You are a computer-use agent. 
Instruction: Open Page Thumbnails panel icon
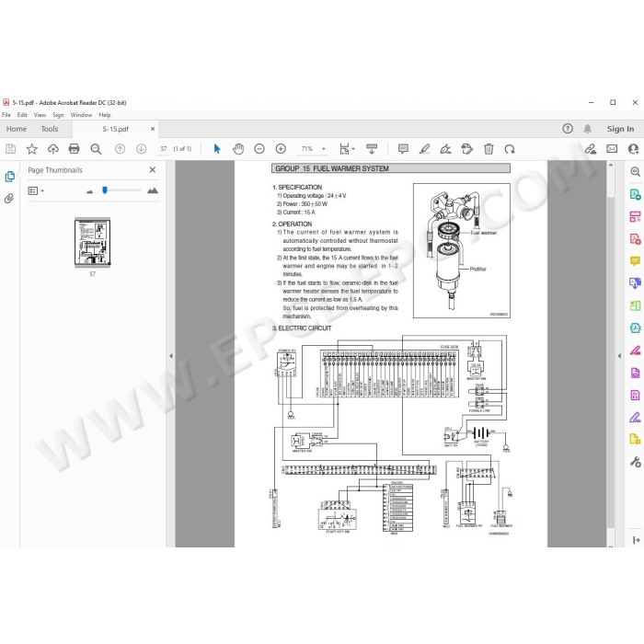(x=9, y=177)
